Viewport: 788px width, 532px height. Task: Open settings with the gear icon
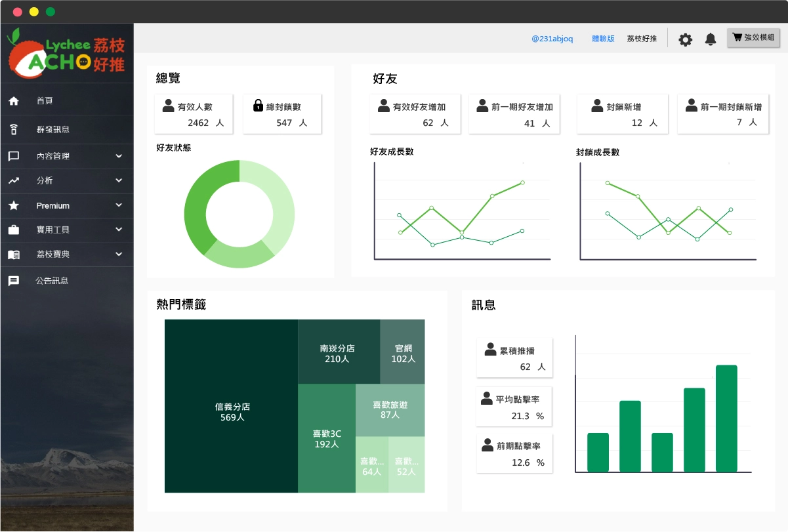pos(685,39)
